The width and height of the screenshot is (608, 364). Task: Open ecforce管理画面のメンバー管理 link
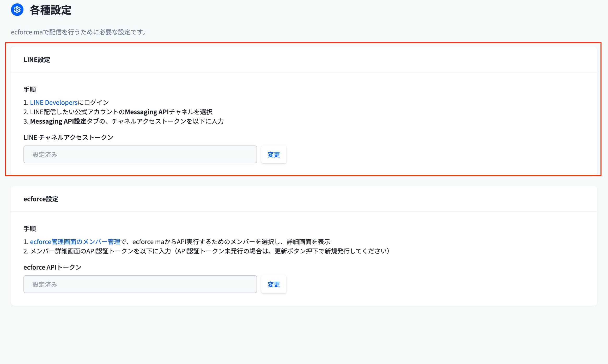pyautogui.click(x=75, y=242)
